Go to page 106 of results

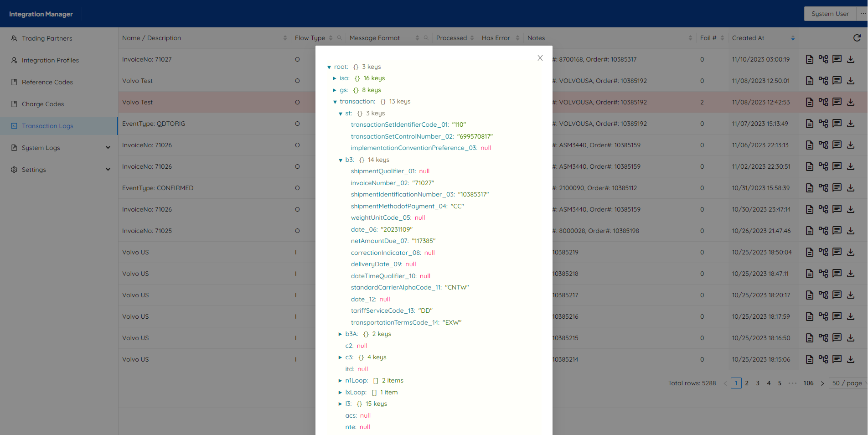pyautogui.click(x=808, y=383)
